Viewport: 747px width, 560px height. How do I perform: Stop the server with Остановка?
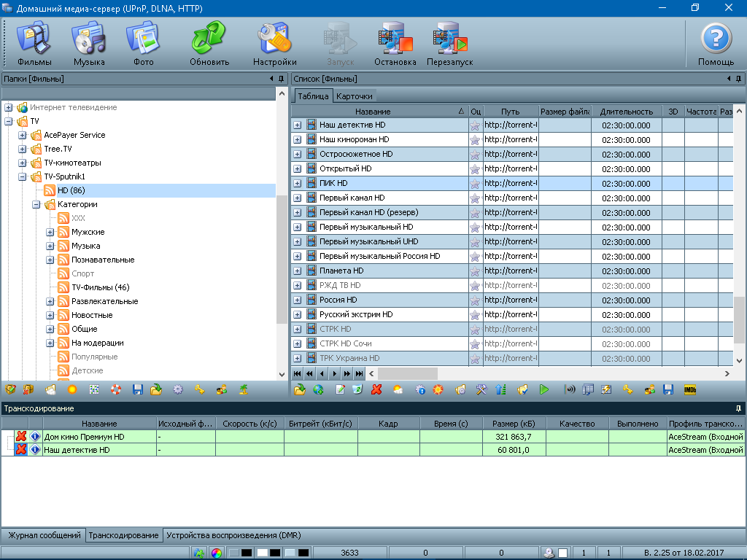coord(395,43)
